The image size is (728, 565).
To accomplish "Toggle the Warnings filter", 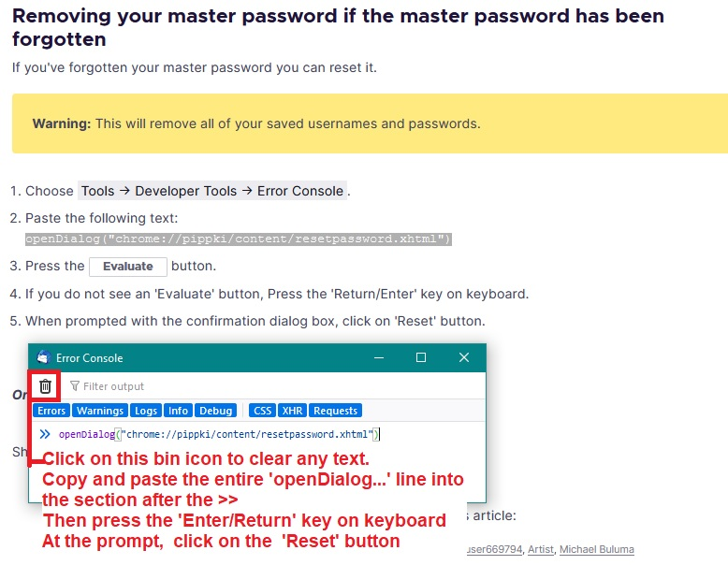I will coord(100,411).
